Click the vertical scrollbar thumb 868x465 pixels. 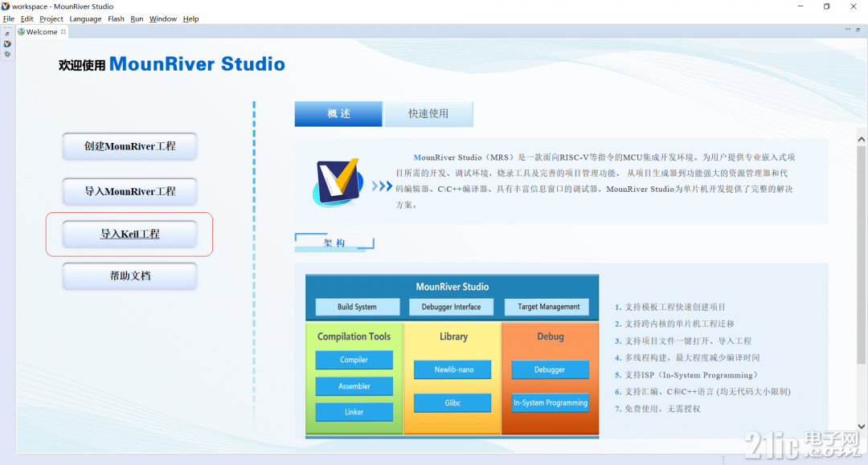[x=862, y=255]
